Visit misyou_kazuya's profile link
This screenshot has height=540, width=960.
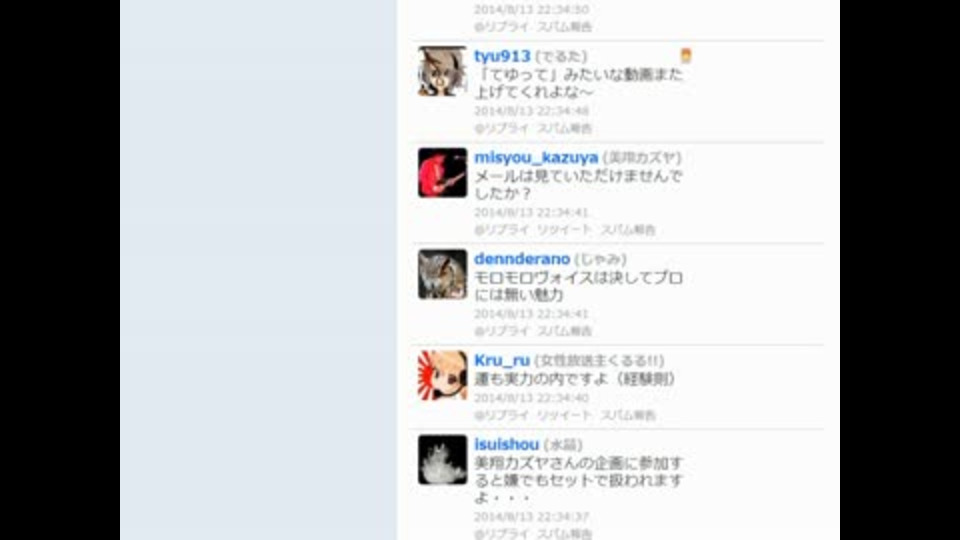536,157
